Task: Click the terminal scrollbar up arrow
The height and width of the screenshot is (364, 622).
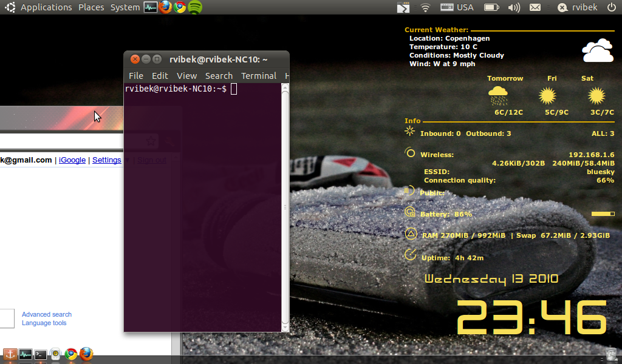Action: [285, 87]
